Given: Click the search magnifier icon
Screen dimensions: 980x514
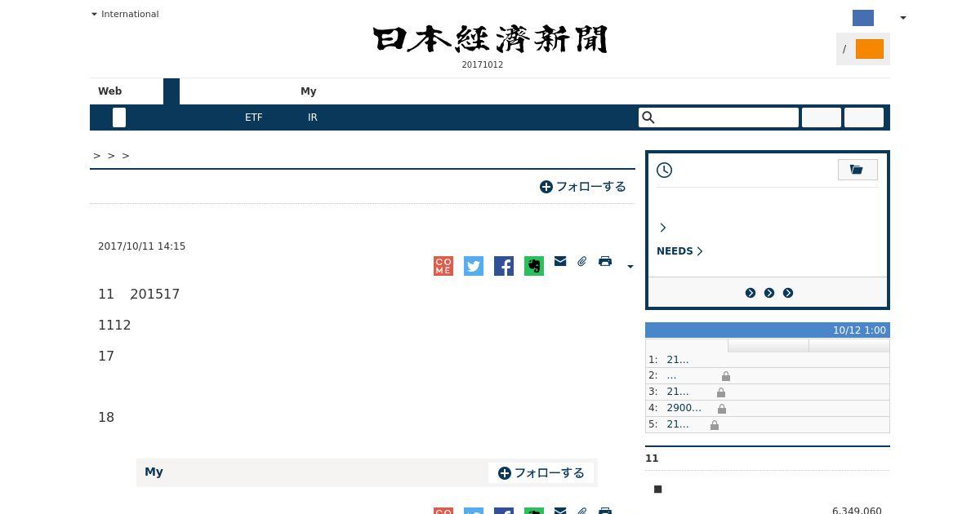Looking at the screenshot, I should pyautogui.click(x=648, y=117).
